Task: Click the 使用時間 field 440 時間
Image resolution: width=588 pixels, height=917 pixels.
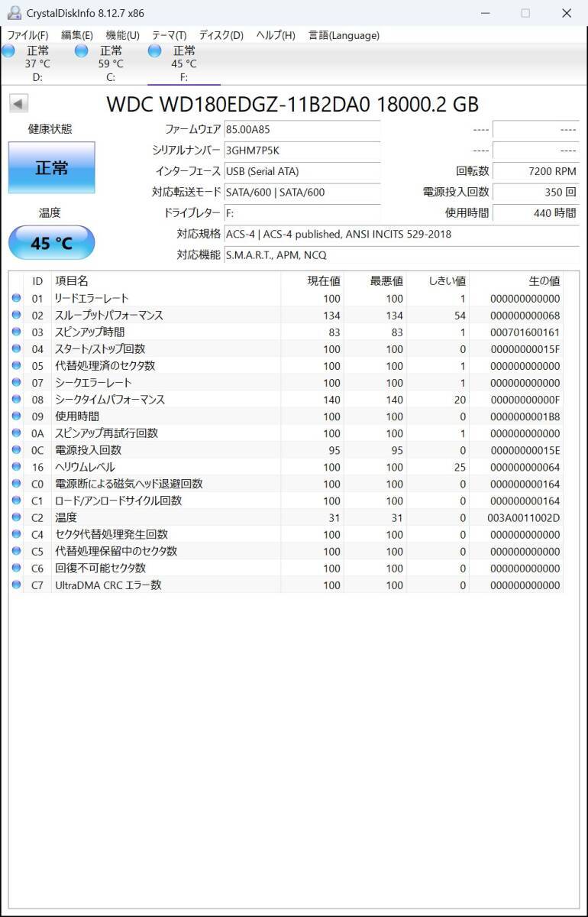Action: (536, 213)
